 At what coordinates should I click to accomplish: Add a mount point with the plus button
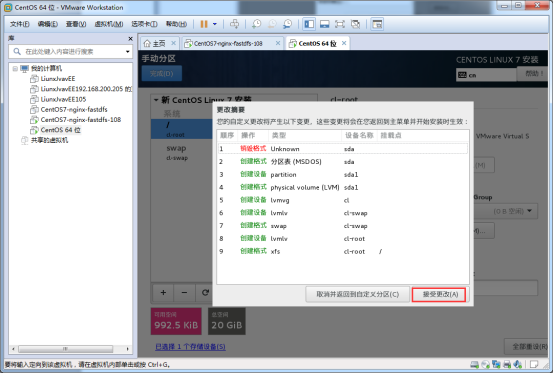pyautogui.click(x=163, y=292)
